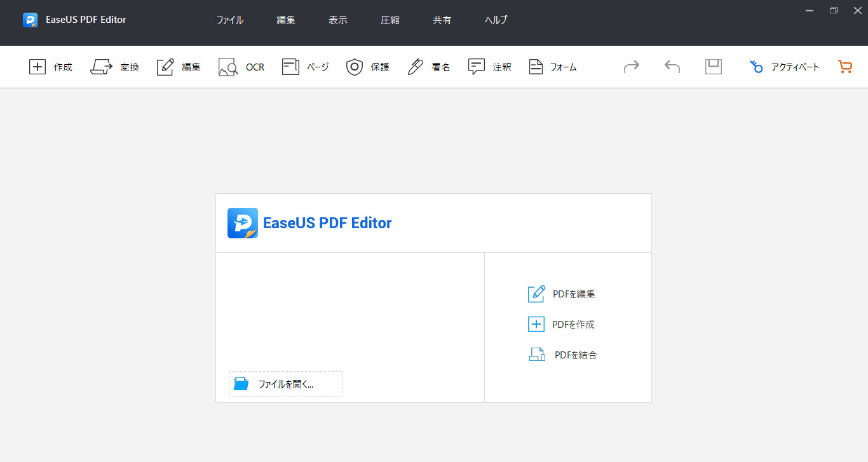Screen dimensions: 868x462
Task: Launch the OCR tool
Action: click(241, 67)
